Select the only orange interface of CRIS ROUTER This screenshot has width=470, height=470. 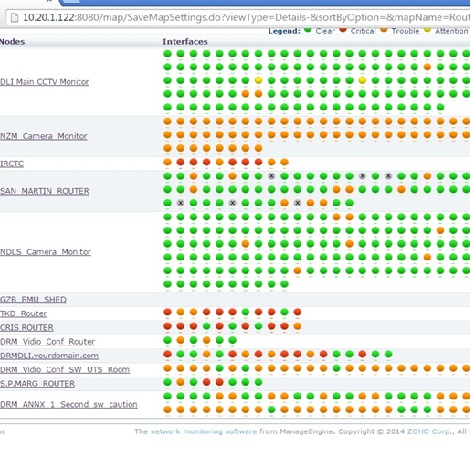click(x=297, y=326)
